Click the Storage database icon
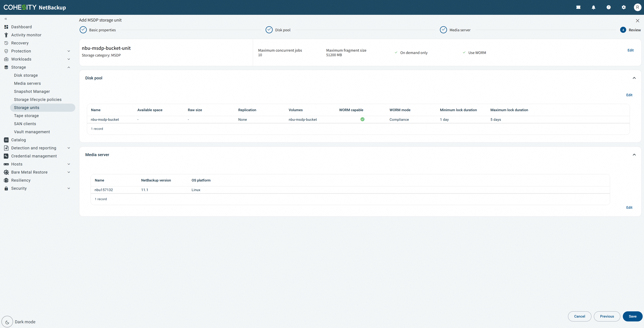Viewport: 644px width, 328px height. coord(6,67)
